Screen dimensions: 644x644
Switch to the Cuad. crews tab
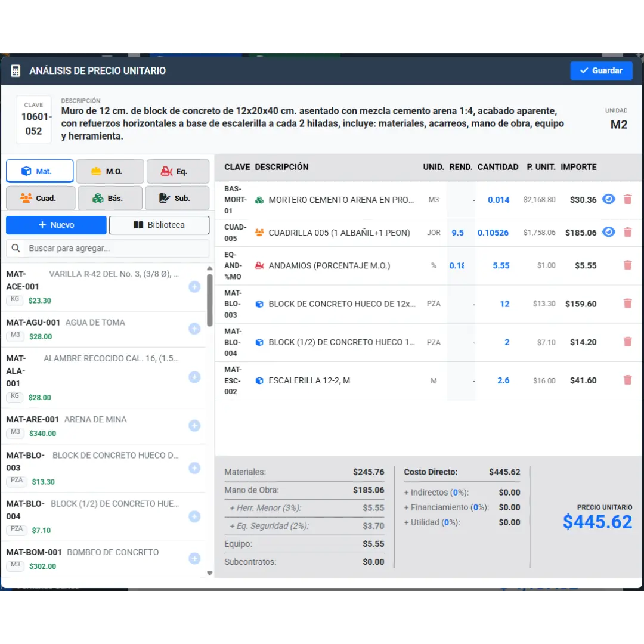41,198
